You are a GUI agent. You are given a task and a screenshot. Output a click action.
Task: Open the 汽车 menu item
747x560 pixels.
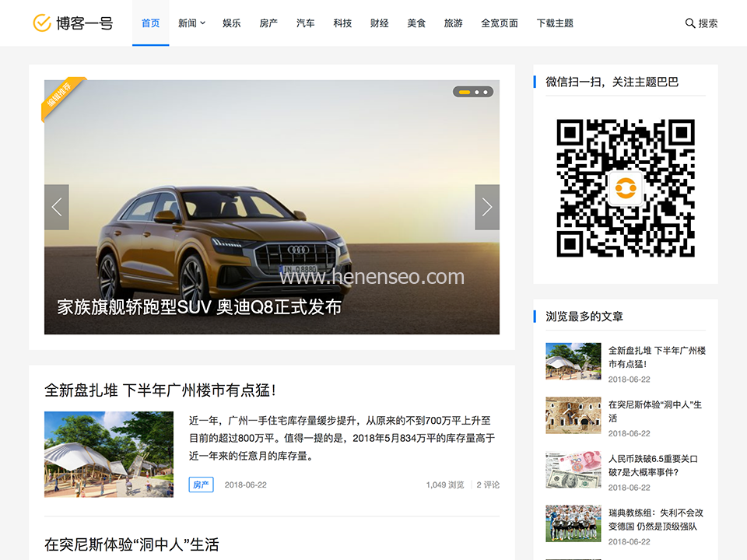coord(305,23)
